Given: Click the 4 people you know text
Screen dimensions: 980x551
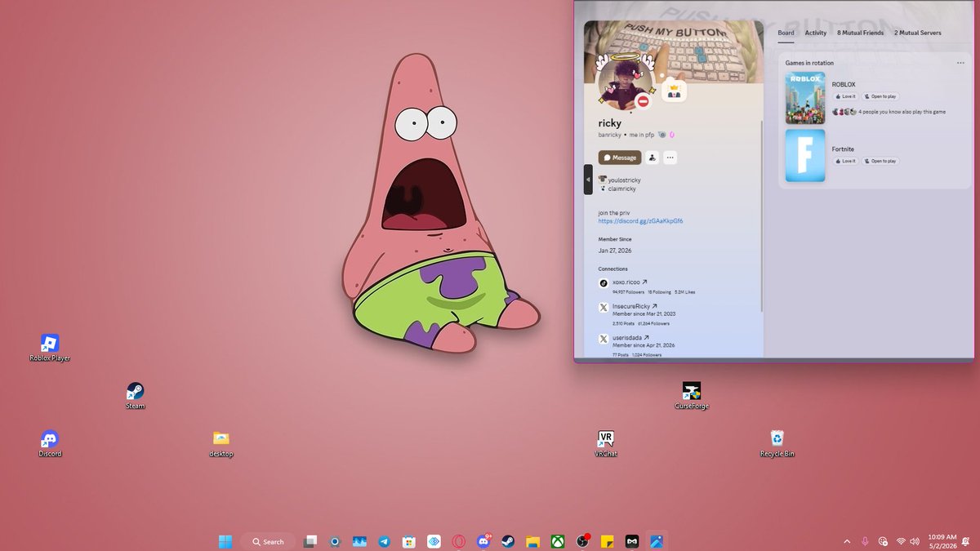Looking at the screenshot, I should pyautogui.click(x=902, y=112).
